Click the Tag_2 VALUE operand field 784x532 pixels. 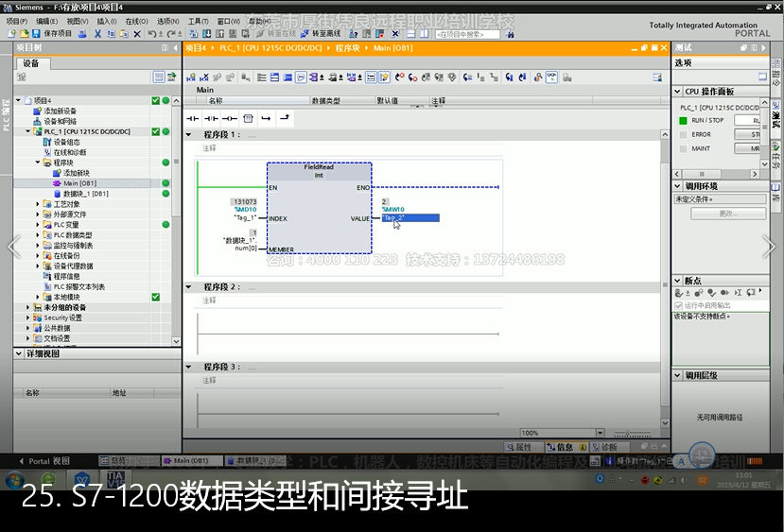point(410,217)
